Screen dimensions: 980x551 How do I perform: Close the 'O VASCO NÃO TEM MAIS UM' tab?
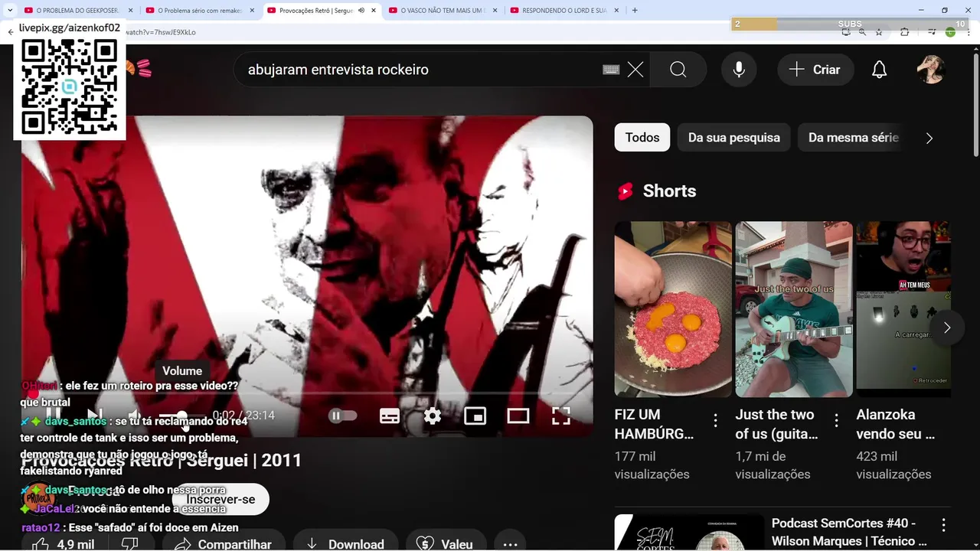(495, 11)
